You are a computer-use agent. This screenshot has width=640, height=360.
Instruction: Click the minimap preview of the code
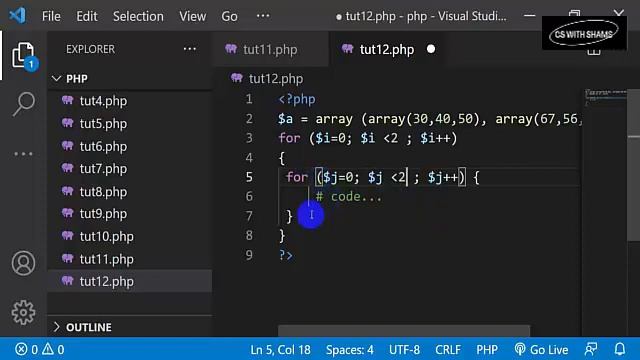(606, 97)
